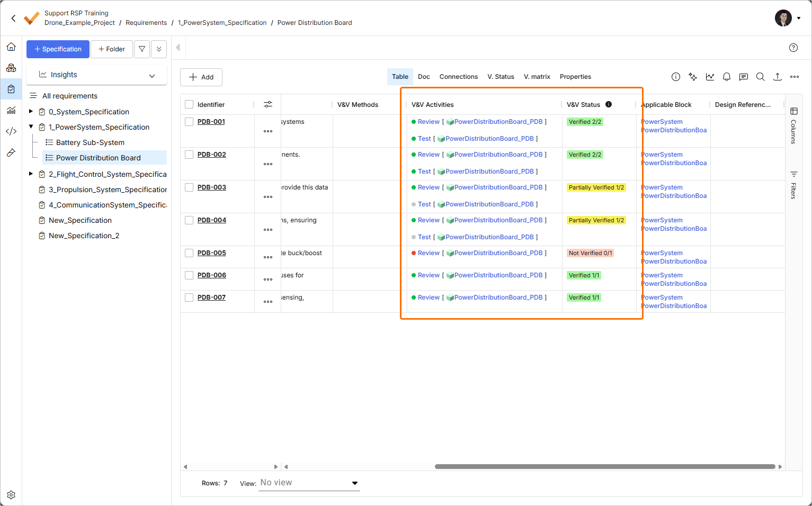Image resolution: width=812 pixels, height=506 pixels.
Task: Check the box for row PDB-007
Action: pos(189,297)
